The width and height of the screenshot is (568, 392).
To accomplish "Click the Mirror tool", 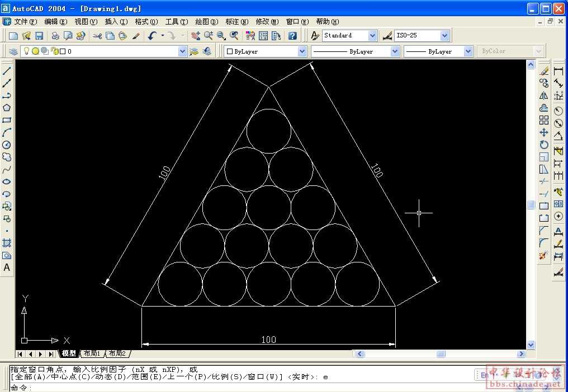I will tap(544, 95).
